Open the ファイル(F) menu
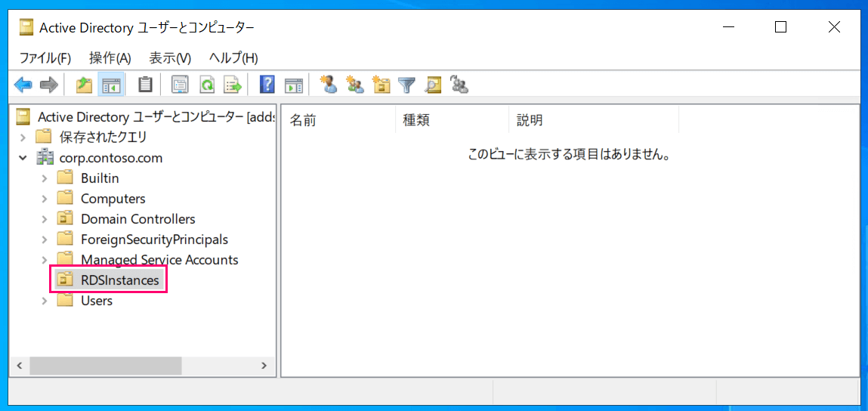Screen dimensions: 868x411 pos(45,57)
